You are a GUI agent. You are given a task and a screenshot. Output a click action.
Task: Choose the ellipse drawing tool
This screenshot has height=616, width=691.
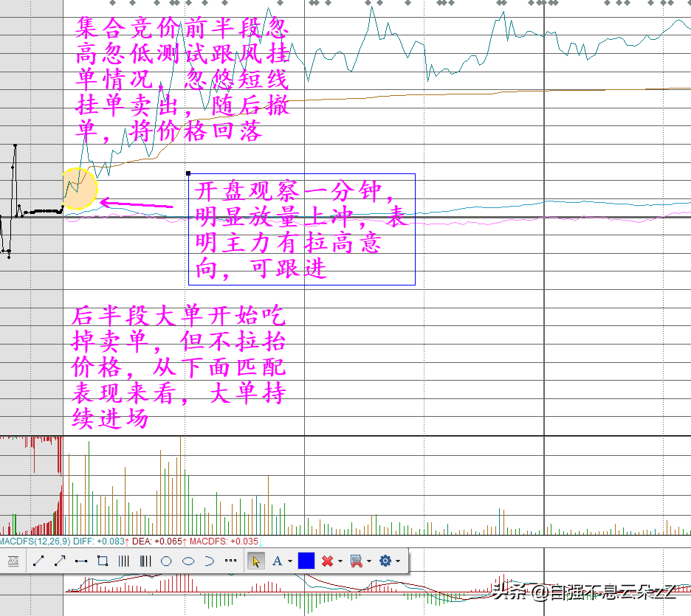(x=188, y=561)
